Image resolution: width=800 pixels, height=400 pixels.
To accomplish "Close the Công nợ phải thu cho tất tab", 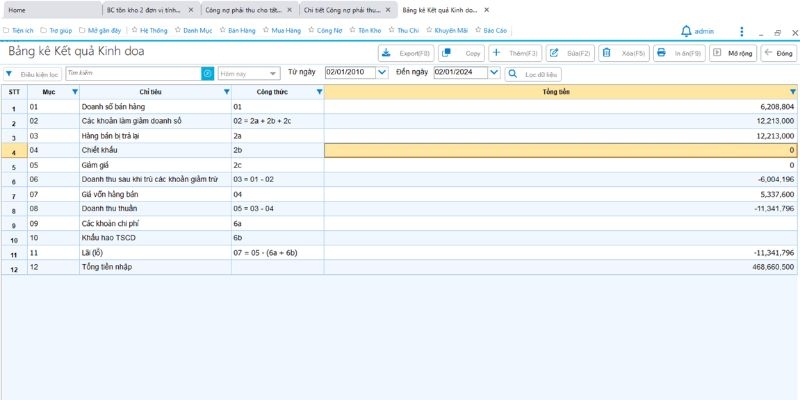I will point(289,10).
